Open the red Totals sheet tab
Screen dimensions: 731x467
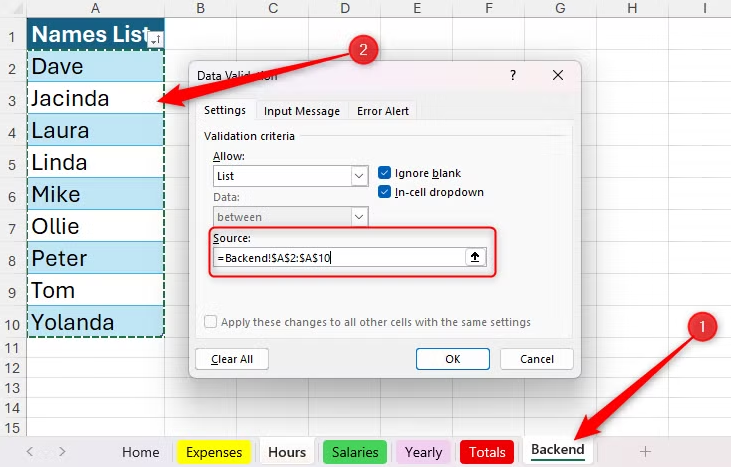click(487, 452)
